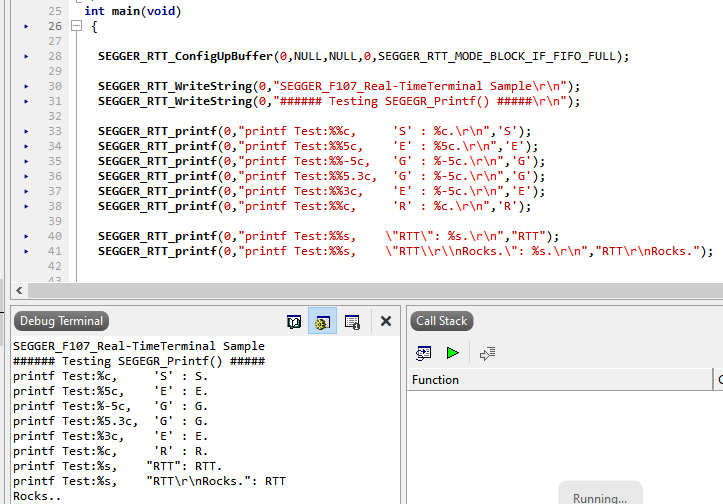Click SEGGER_RTT_MODE_BLOCK_IF_FIFO_FULL constant
723x504 pixels.
[497, 56]
